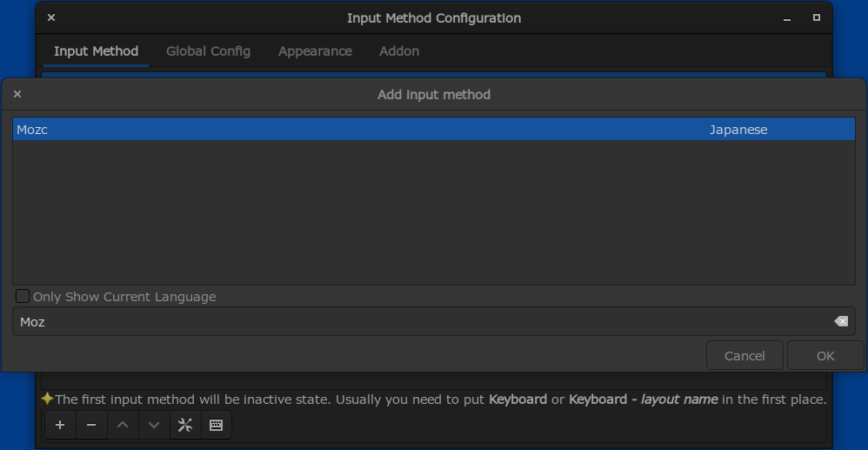Toggle Only Show Current Language checkbox
The width and height of the screenshot is (868, 450).
click(22, 297)
